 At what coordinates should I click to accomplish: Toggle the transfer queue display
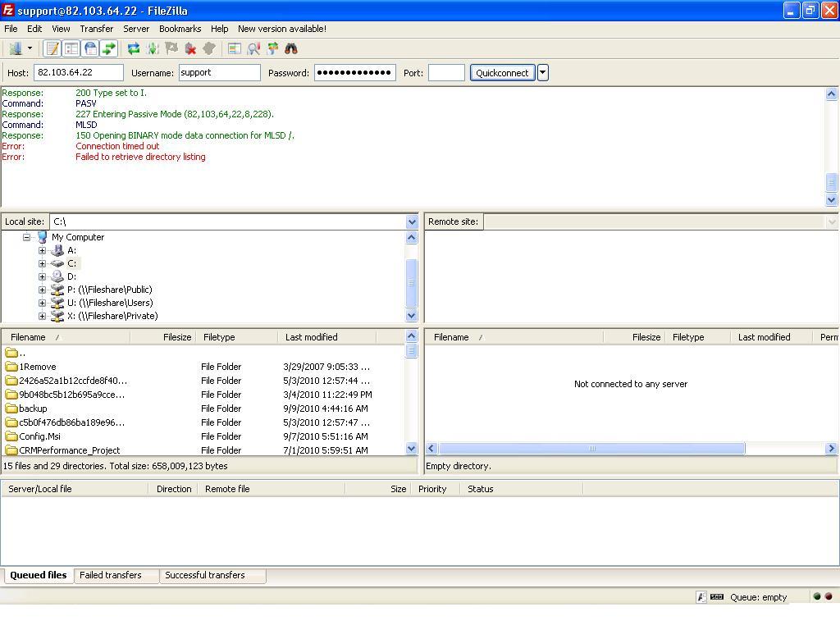click(109, 49)
